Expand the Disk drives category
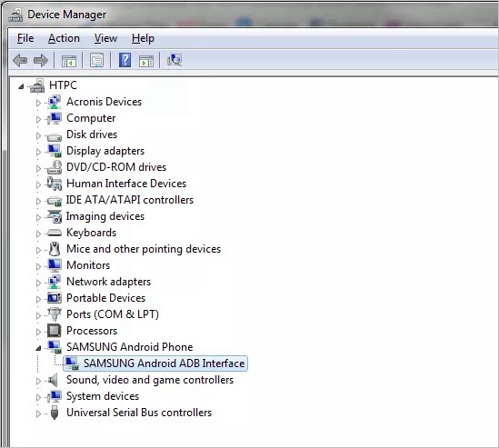The image size is (499, 448). coord(38,135)
